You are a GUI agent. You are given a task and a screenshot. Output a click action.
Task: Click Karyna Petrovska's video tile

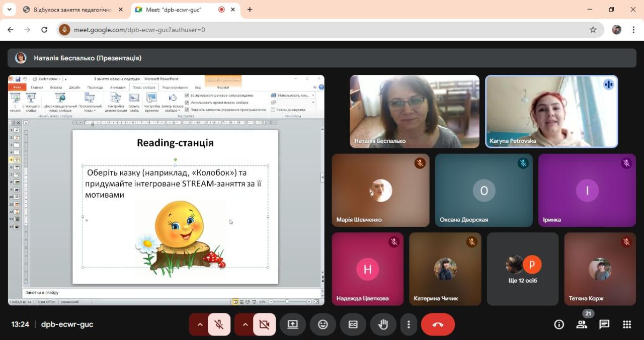pyautogui.click(x=551, y=112)
